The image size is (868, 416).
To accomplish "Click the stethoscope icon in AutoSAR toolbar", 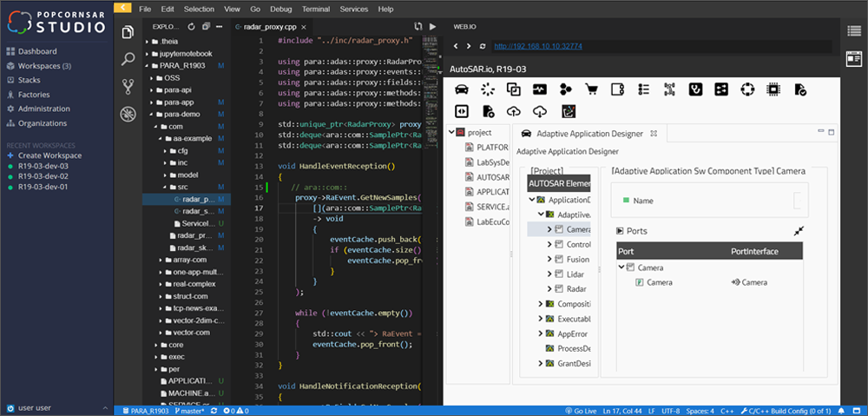I will (x=696, y=89).
